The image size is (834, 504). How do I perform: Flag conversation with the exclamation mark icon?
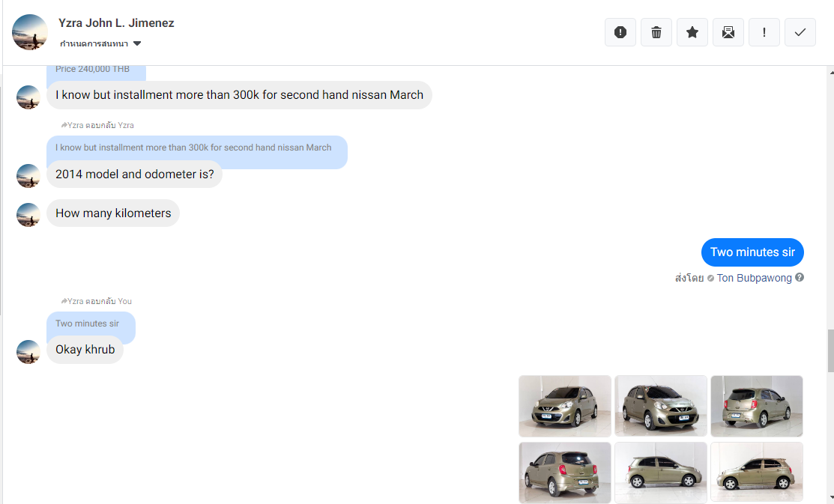(x=764, y=32)
